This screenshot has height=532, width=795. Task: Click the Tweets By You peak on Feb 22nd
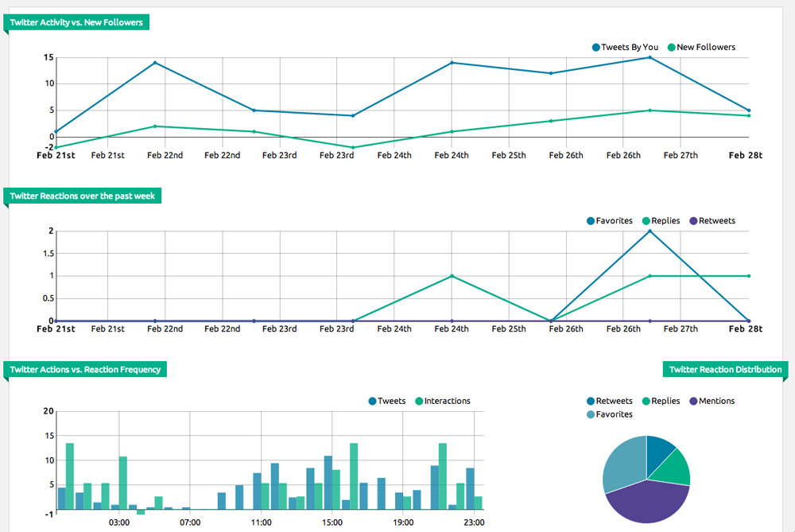155,63
